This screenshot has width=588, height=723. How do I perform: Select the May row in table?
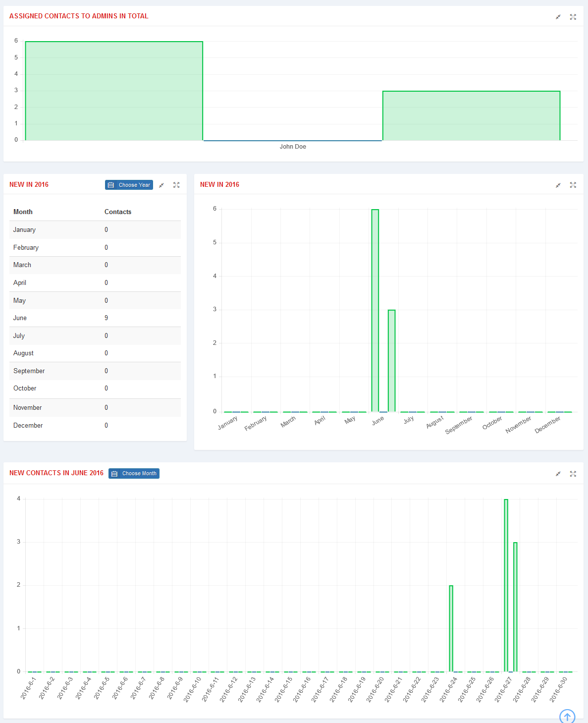pyautogui.click(x=95, y=300)
